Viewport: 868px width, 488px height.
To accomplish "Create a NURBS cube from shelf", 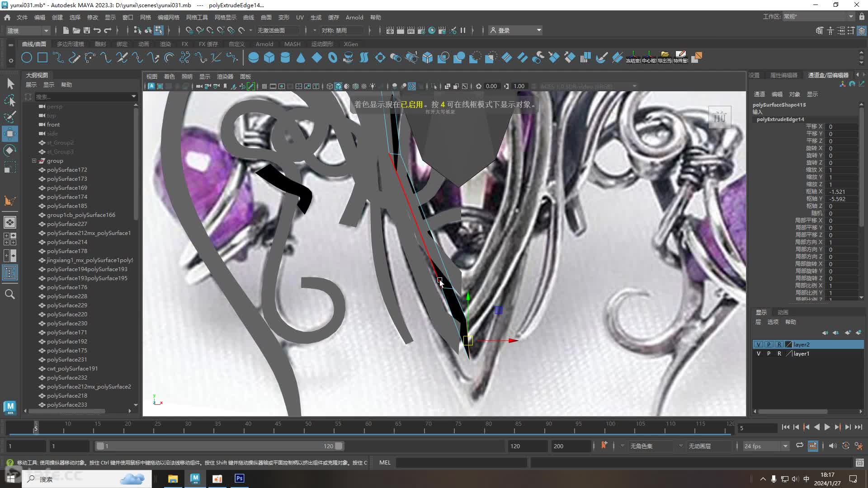I will pyautogui.click(x=269, y=58).
